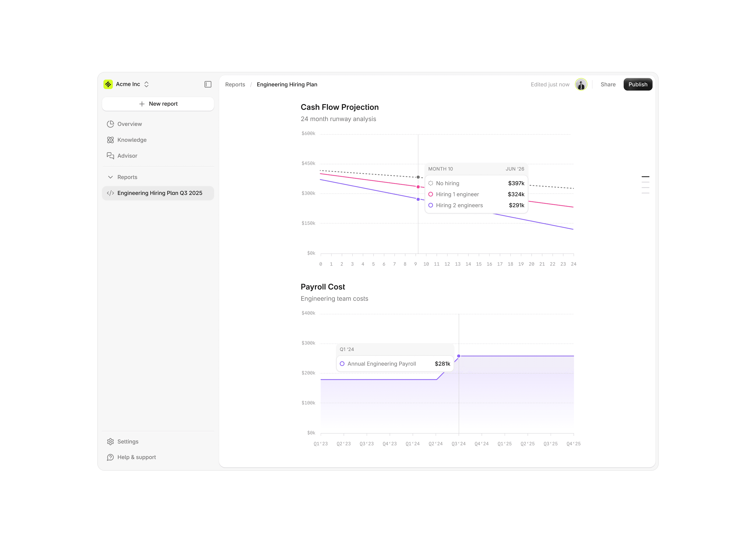
Task: Open the Advisor menu item
Action: (x=127, y=156)
